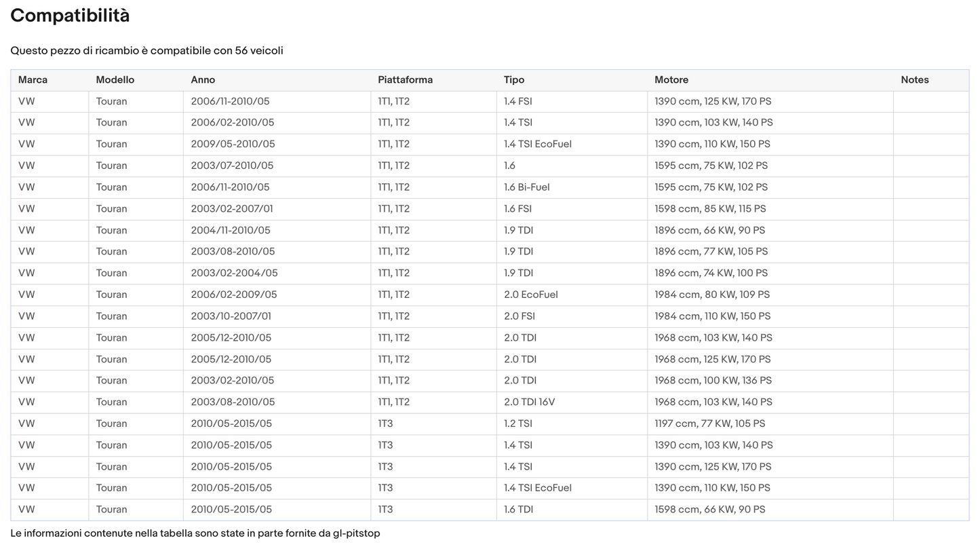Click '1T1, 1T2' in the 2.0 EcoFuel row

[x=394, y=295]
